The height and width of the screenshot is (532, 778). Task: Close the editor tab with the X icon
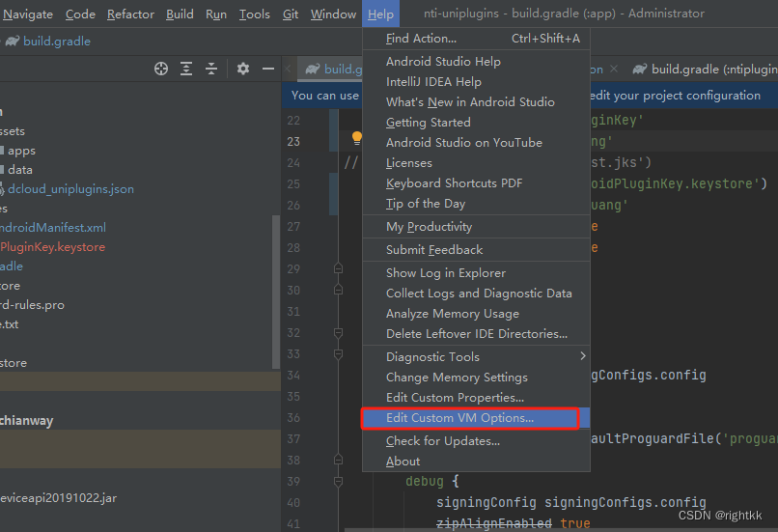tap(614, 69)
